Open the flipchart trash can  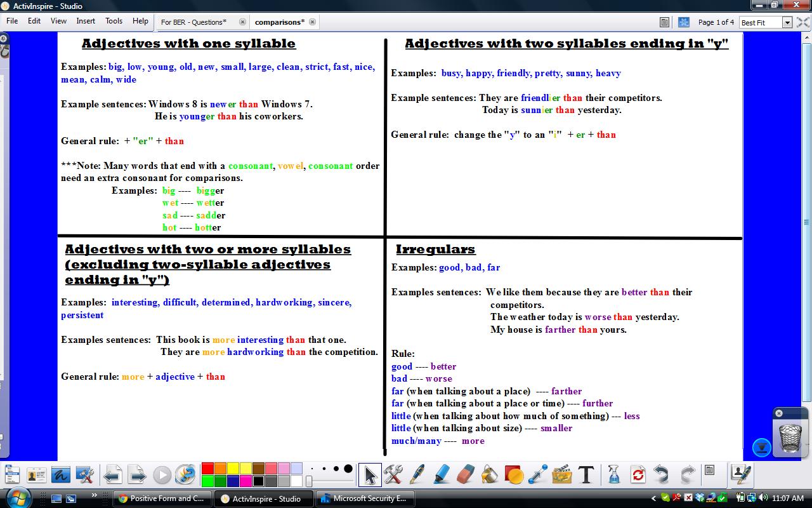[790, 438]
